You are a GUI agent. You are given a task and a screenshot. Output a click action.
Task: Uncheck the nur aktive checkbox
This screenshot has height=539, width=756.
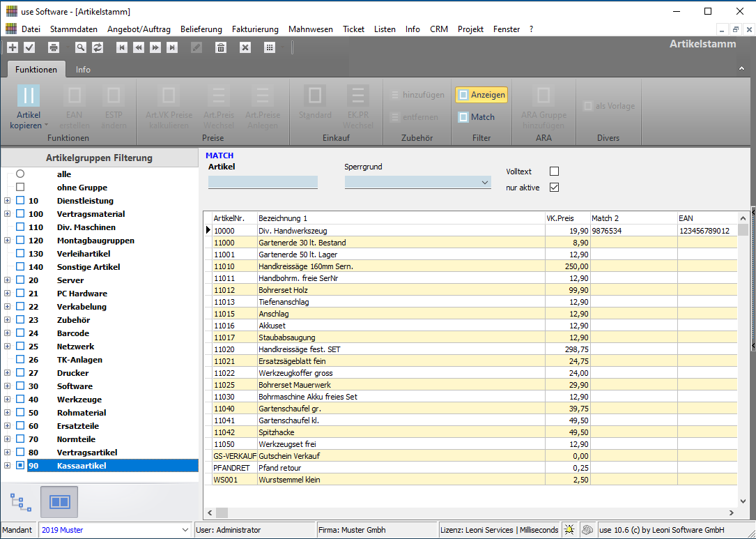click(x=554, y=187)
